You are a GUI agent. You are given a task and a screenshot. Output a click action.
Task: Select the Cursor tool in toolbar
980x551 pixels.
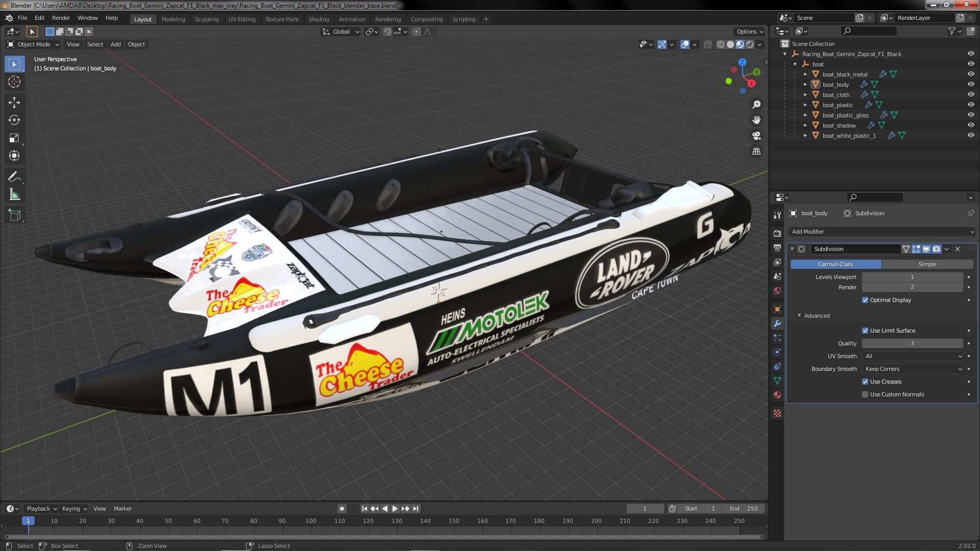14,82
